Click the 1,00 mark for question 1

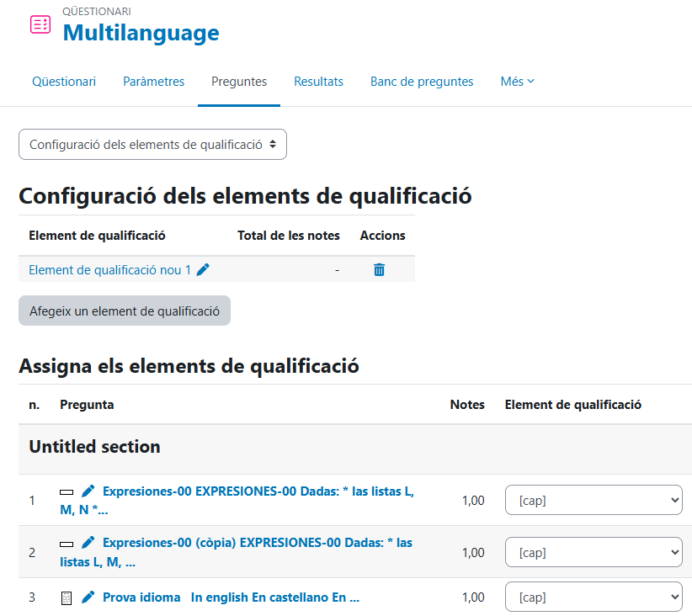pos(473,501)
